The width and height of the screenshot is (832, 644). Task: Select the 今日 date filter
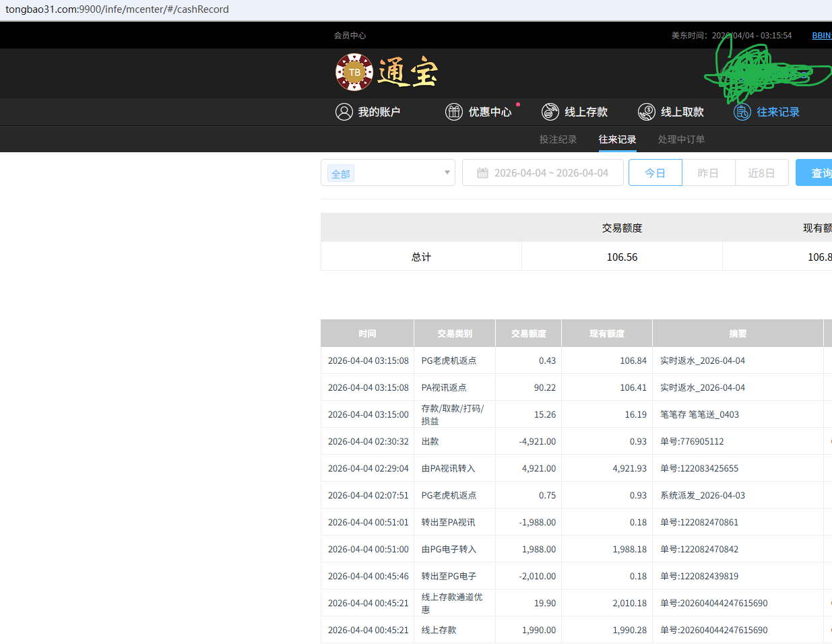(x=655, y=173)
